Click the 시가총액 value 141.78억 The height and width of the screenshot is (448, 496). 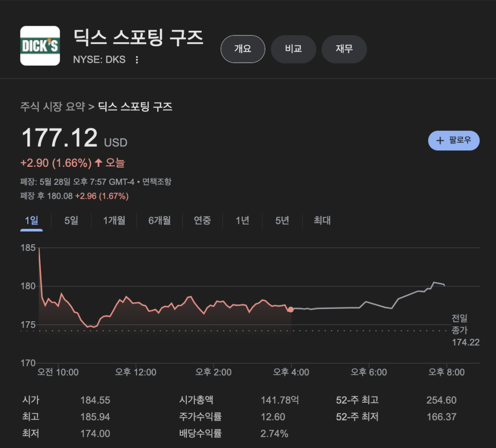click(280, 400)
